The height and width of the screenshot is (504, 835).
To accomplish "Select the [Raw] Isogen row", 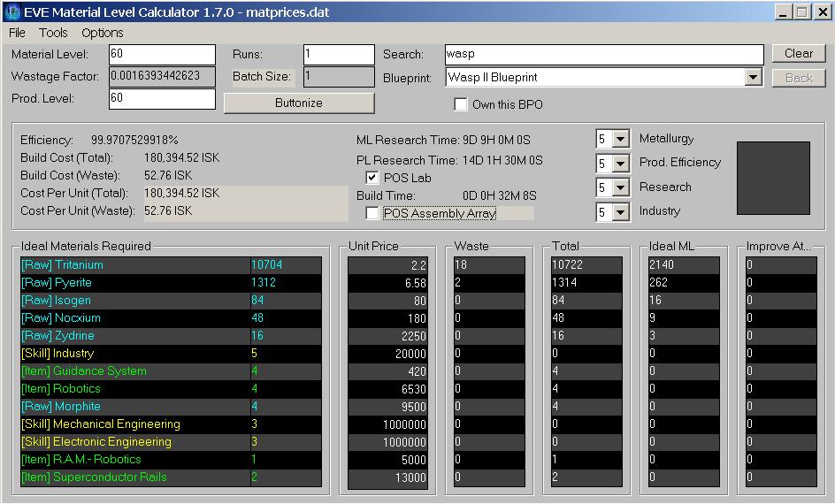I will [x=171, y=300].
